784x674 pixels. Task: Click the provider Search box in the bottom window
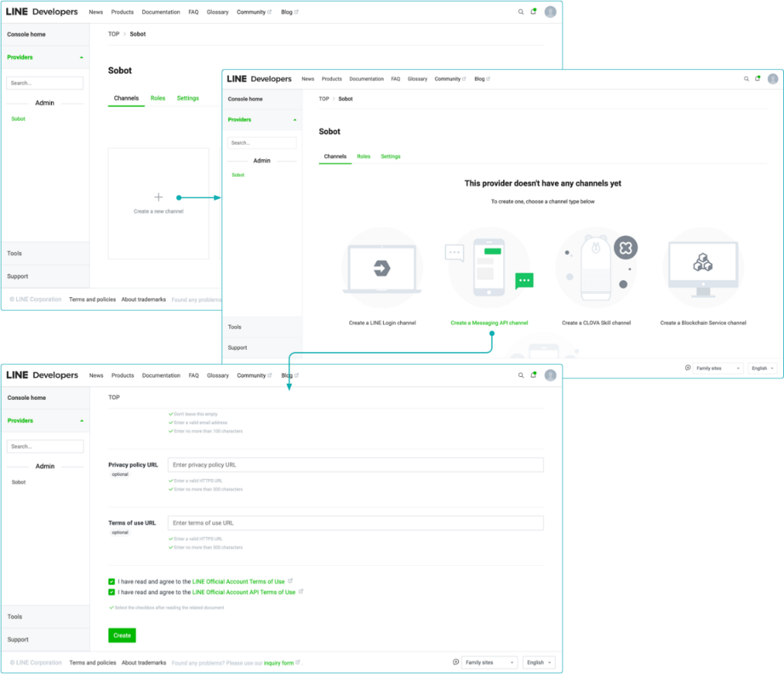(44, 446)
